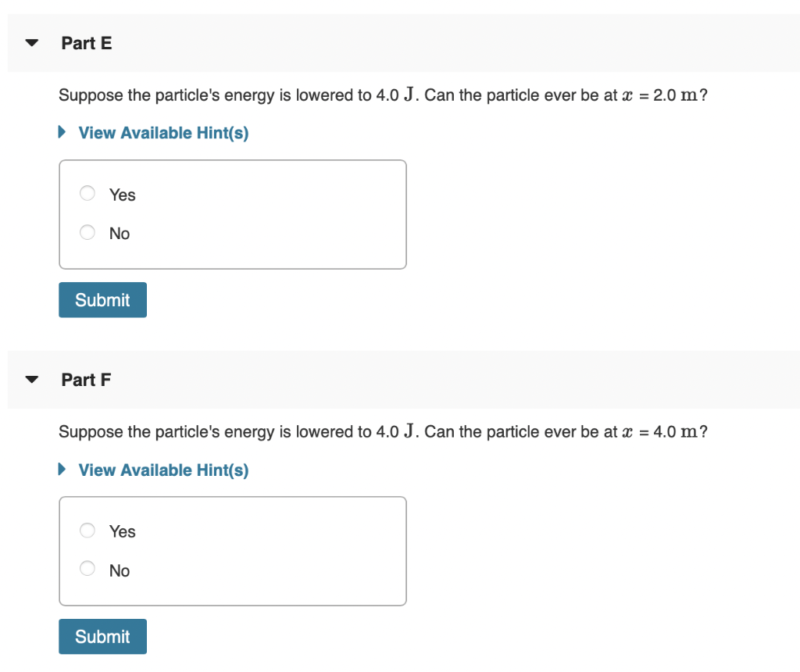Select Yes for Part E

pos(87,193)
